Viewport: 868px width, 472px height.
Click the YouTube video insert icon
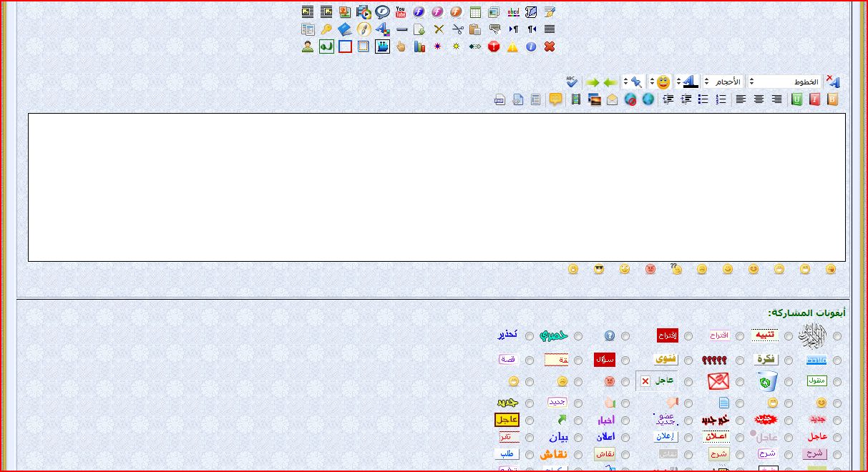[401, 12]
